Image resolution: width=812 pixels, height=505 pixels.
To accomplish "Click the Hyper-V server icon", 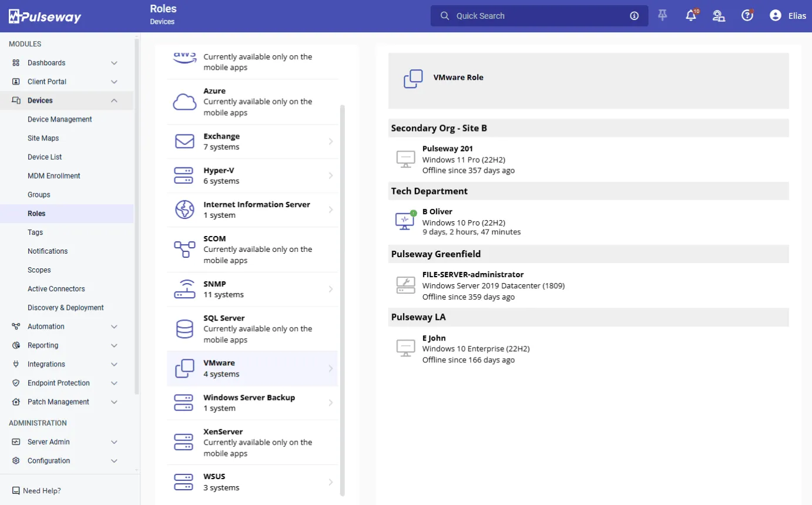I will coord(184,176).
